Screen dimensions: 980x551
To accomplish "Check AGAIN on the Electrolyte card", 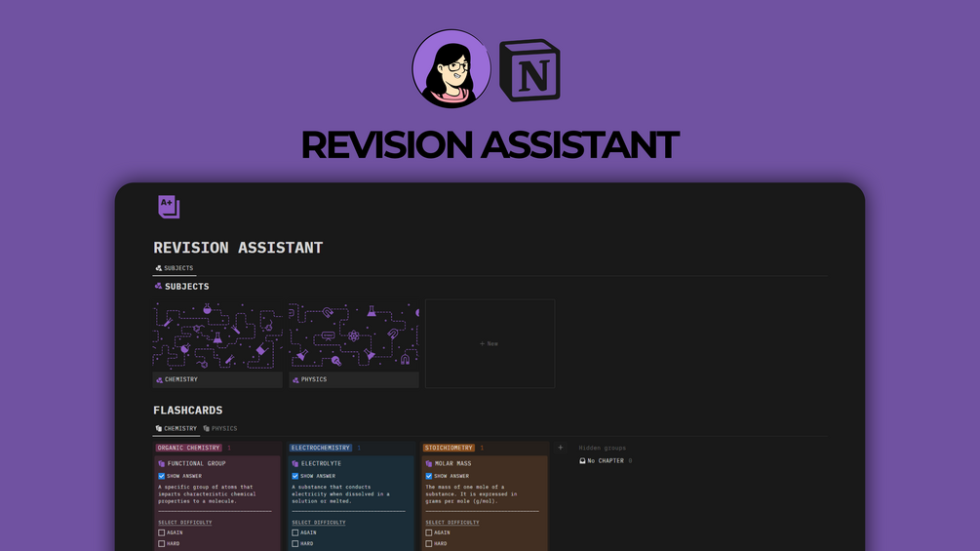I will [x=295, y=532].
